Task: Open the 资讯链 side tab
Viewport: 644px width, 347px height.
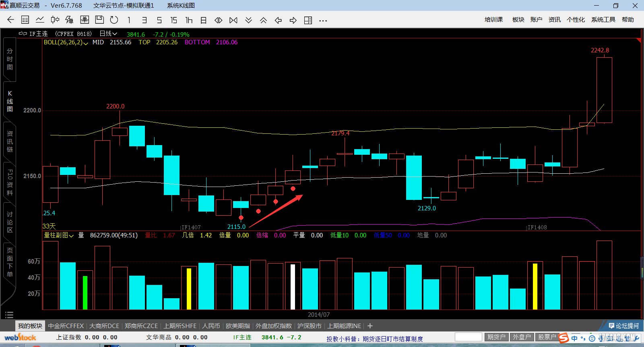Action: 10,141
